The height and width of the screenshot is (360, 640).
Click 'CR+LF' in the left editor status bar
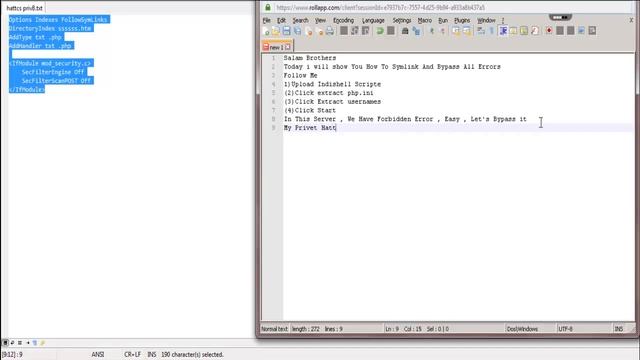(132, 354)
